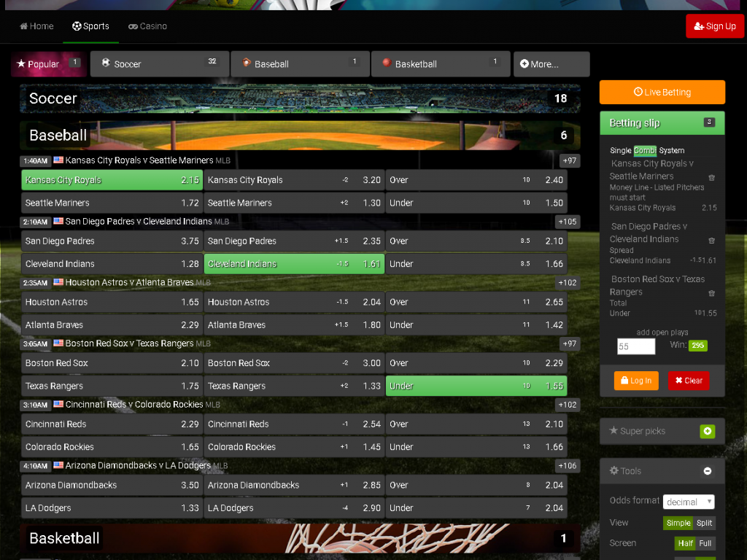Click the Live Betting clock icon
This screenshot has width=747, height=560.
coord(638,92)
